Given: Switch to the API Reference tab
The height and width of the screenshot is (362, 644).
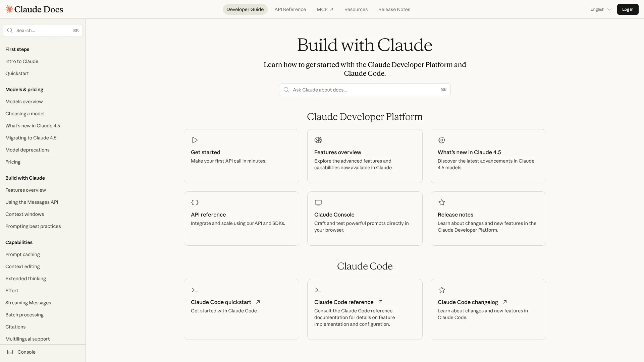Looking at the screenshot, I should pyautogui.click(x=290, y=9).
